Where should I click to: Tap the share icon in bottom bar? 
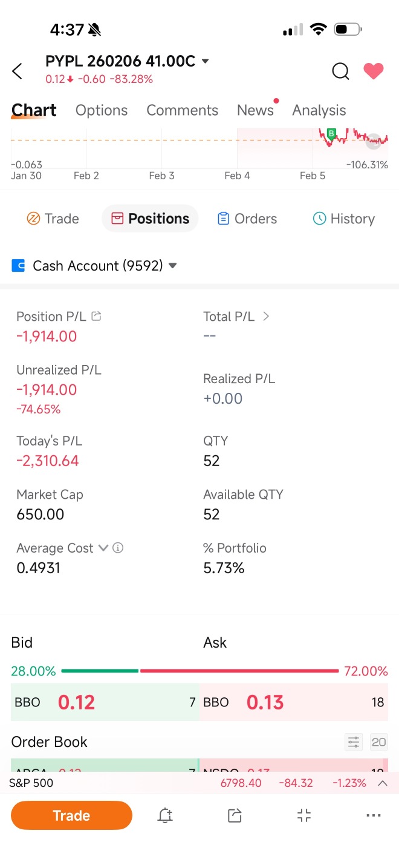[x=235, y=815]
